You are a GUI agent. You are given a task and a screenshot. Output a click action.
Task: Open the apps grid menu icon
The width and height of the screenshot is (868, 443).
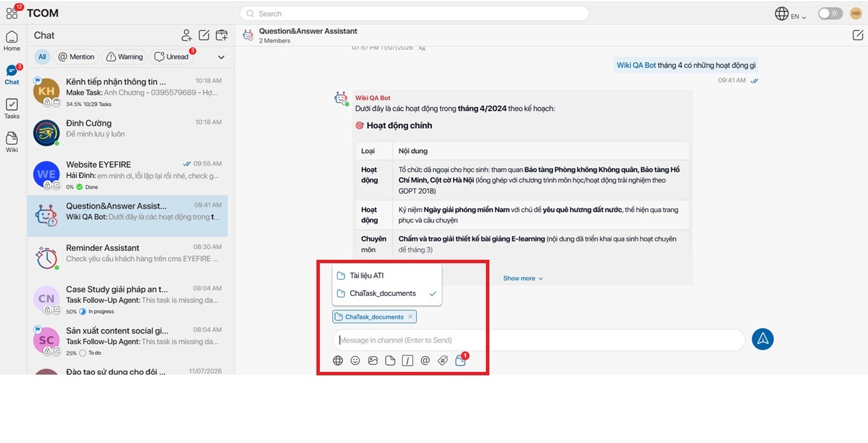(12, 13)
